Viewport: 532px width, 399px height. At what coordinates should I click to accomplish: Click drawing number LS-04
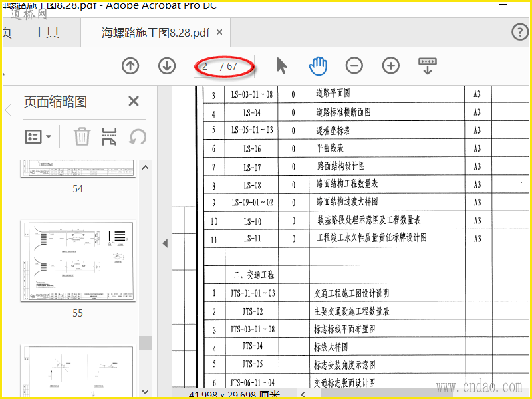(252, 113)
